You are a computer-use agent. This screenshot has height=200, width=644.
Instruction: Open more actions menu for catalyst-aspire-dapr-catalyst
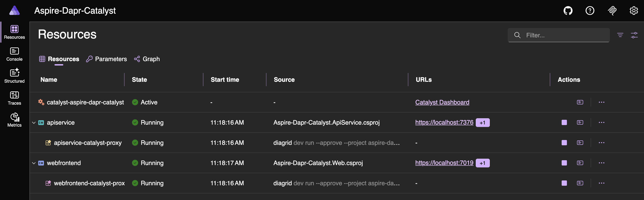[602, 102]
